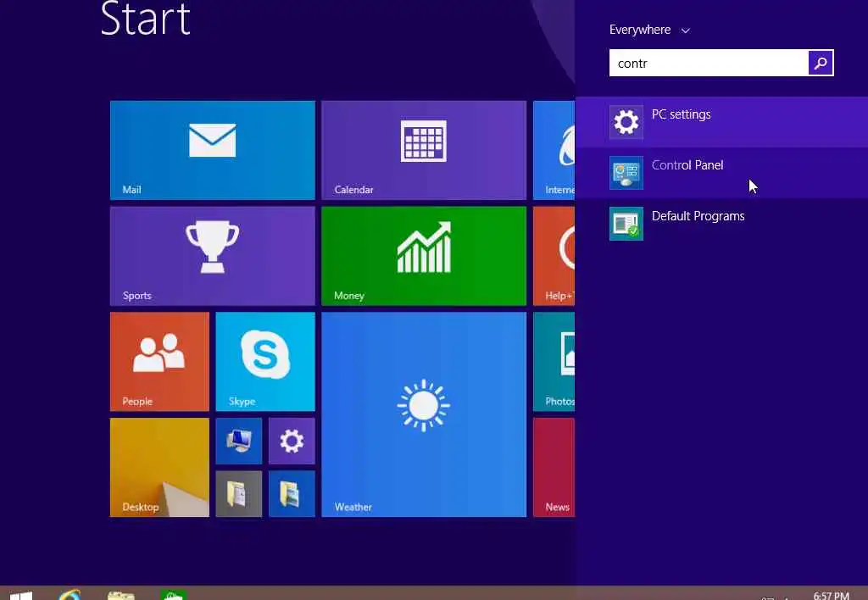Select the Control Panel search result
Image resolution: width=868 pixels, height=600 pixels.
(x=722, y=173)
